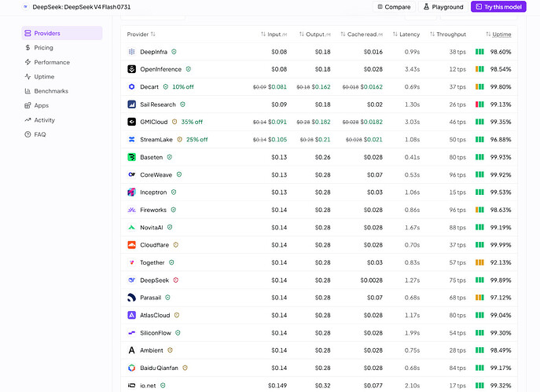The image size is (540, 392).
Task: Click the Decart provider logo icon
Action: [x=131, y=86]
